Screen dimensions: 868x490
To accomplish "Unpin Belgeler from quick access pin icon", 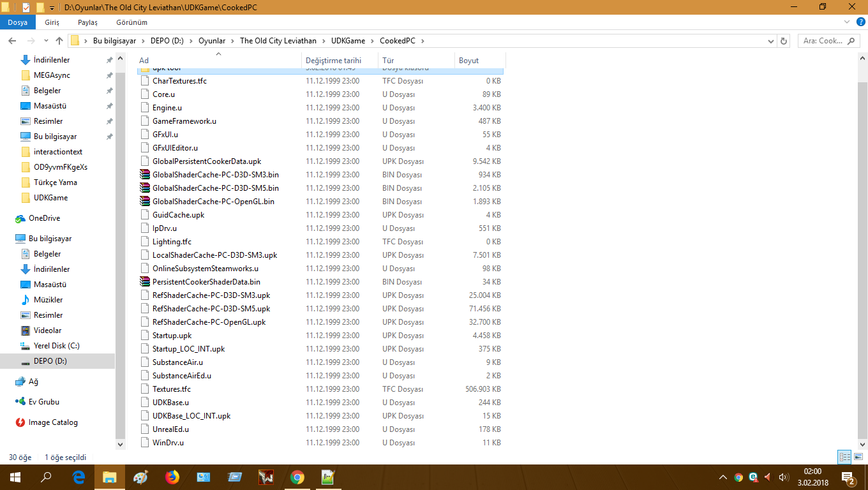I will (109, 91).
